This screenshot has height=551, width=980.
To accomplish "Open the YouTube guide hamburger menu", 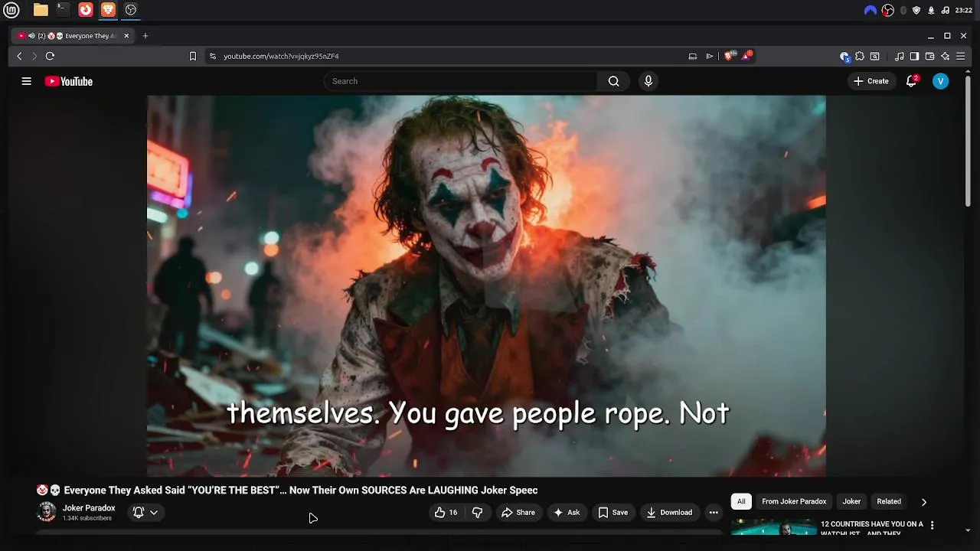I will 27,81.
